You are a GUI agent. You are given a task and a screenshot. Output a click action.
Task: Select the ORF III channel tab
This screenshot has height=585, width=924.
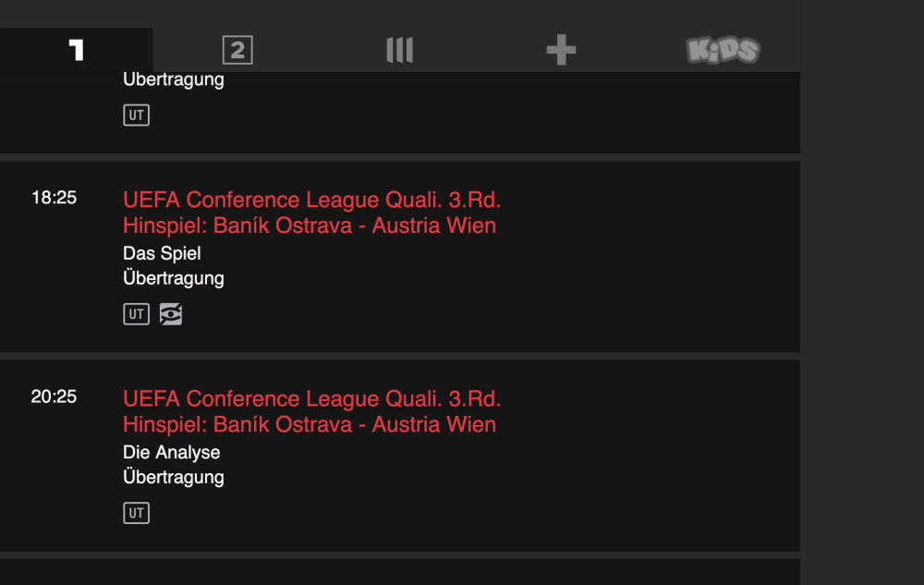[399, 50]
